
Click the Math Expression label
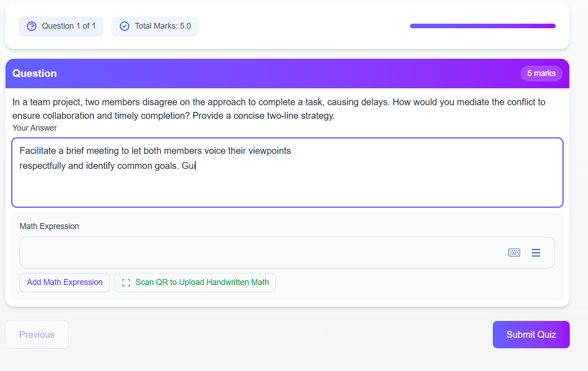pyautogui.click(x=49, y=226)
